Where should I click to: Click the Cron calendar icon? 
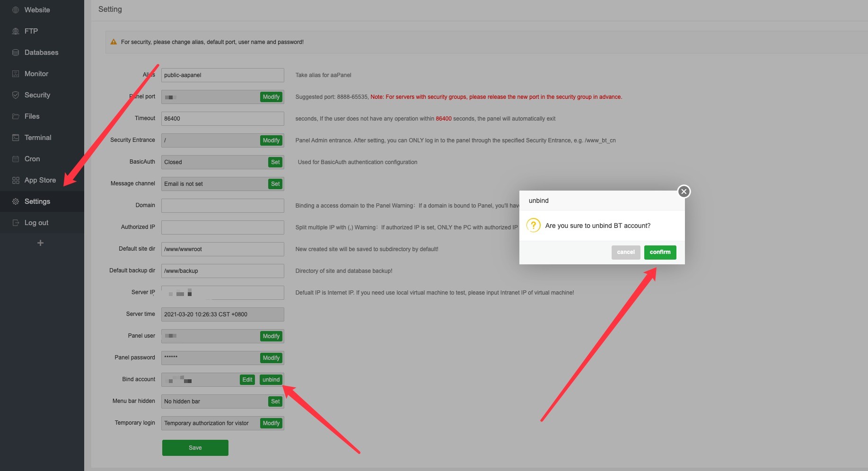coord(16,159)
